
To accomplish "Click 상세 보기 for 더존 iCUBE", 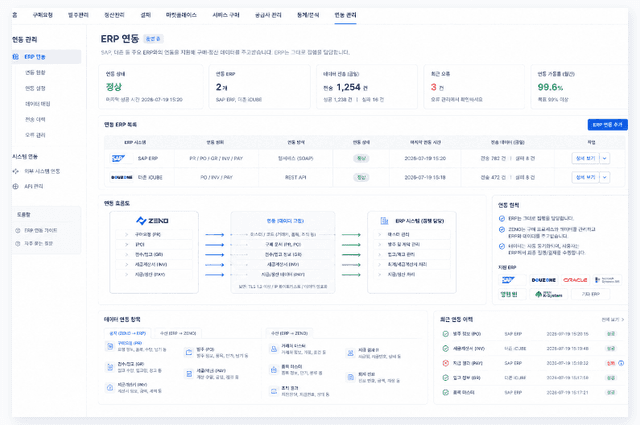I will (585, 178).
